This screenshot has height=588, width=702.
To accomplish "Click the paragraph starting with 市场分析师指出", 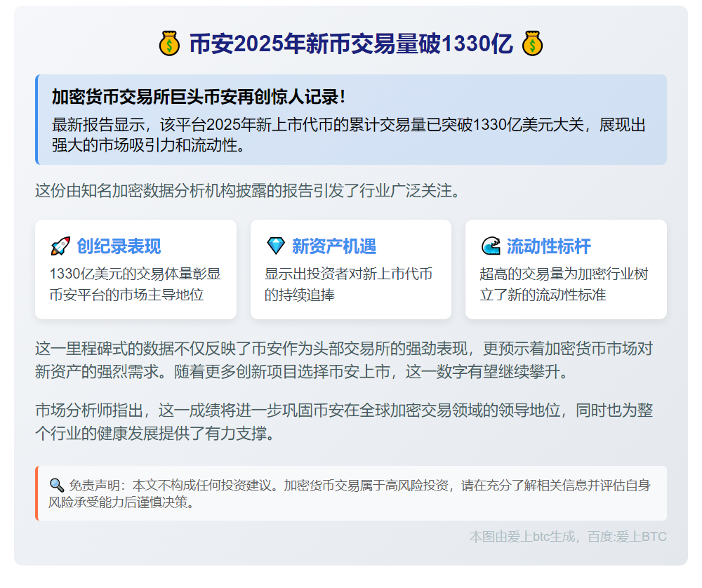I will click(344, 421).
